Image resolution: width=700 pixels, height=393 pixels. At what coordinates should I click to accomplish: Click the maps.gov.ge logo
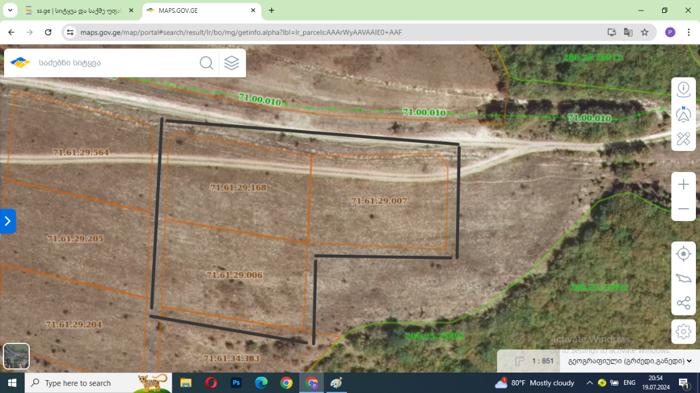click(20, 63)
